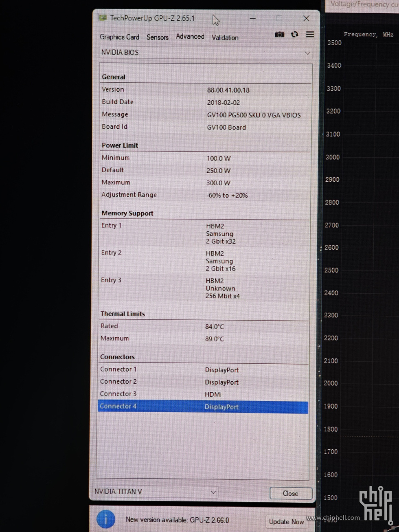Screen dimensions: 399x532
Task: Select the Connector 4 row
Action: click(x=203, y=407)
